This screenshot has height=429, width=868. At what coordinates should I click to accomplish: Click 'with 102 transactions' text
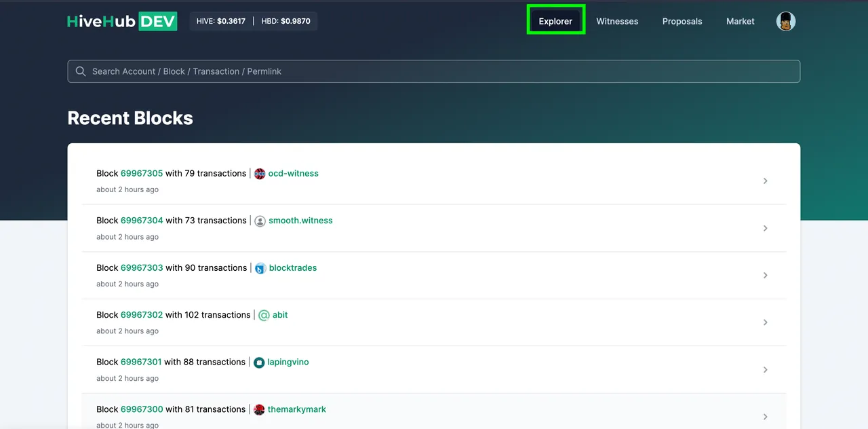pyautogui.click(x=208, y=315)
